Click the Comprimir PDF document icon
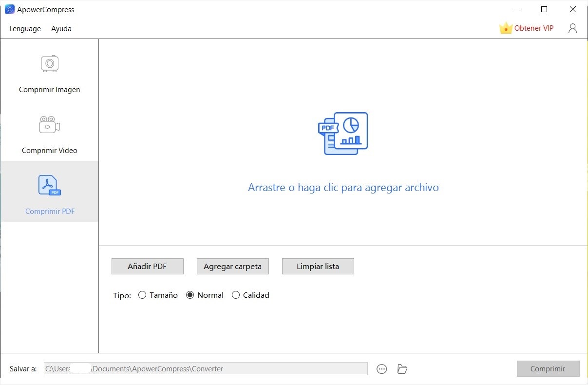 pos(50,185)
